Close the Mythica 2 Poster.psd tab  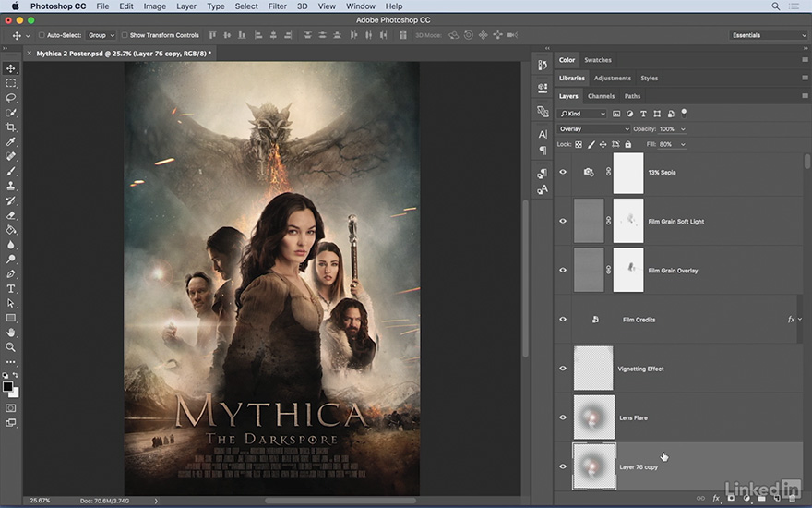point(29,53)
